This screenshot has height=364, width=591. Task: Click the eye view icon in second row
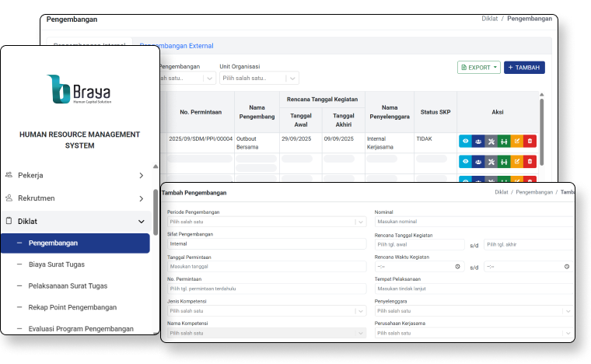coord(465,162)
